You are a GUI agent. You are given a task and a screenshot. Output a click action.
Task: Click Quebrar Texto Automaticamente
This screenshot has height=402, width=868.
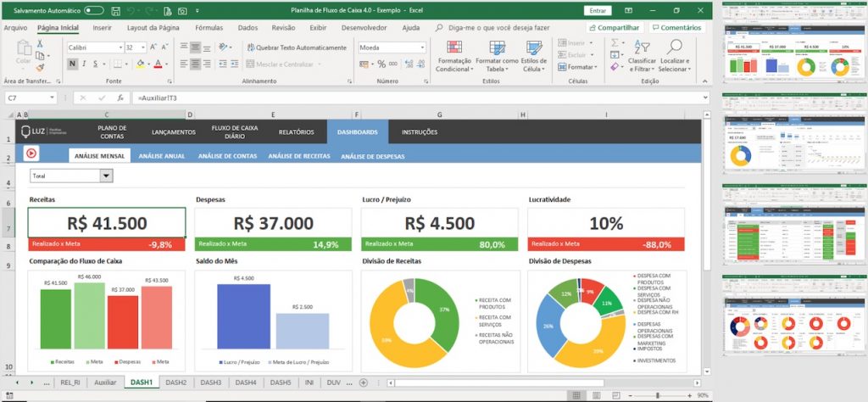click(297, 47)
